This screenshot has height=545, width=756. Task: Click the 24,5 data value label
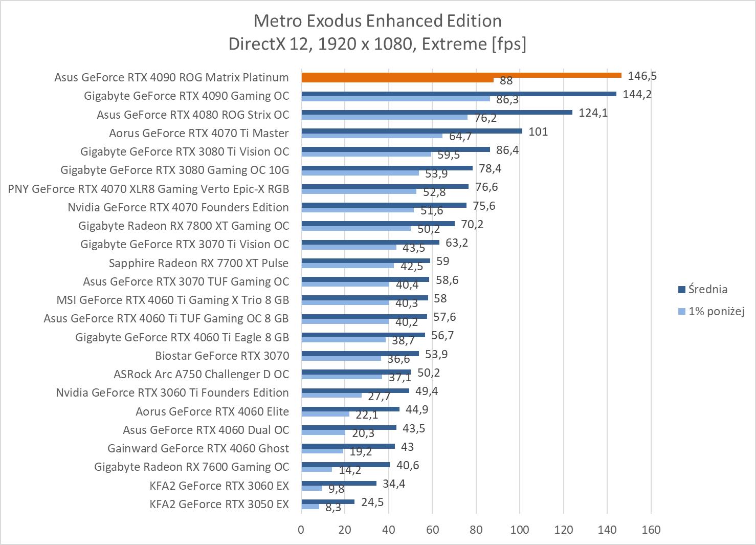point(372,502)
